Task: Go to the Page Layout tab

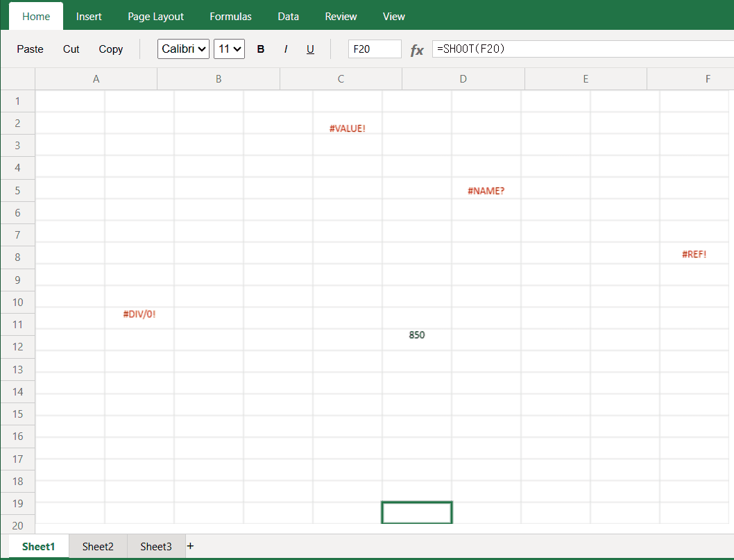Action: click(x=155, y=16)
